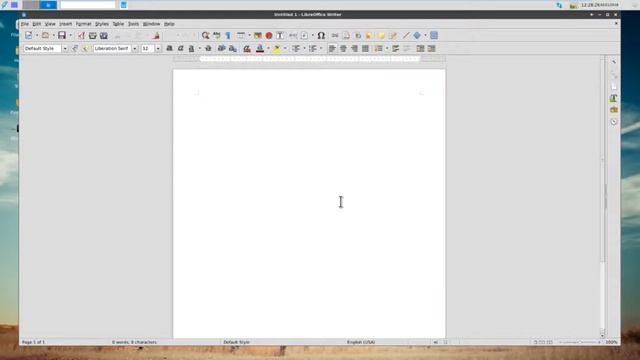Screen dimensions: 640x360
Task: Expand the basic shapes dropdown arrow
Action: [x=425, y=36]
